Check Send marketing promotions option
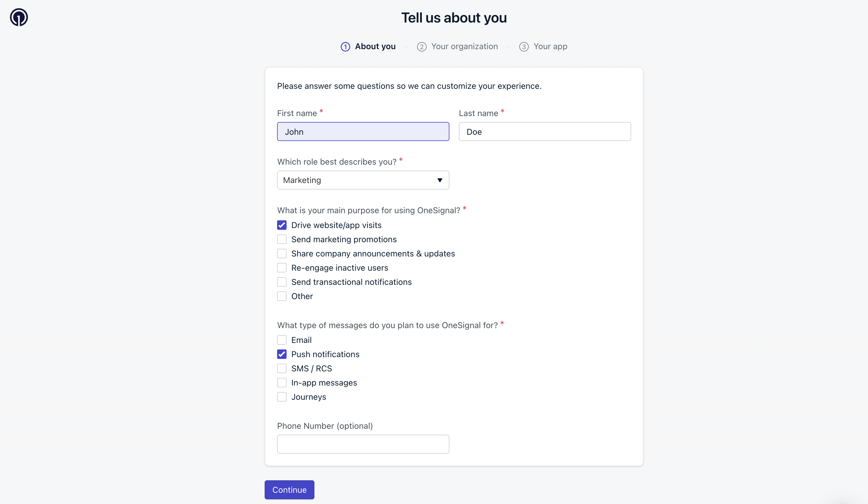The width and height of the screenshot is (868, 504). [x=282, y=240]
